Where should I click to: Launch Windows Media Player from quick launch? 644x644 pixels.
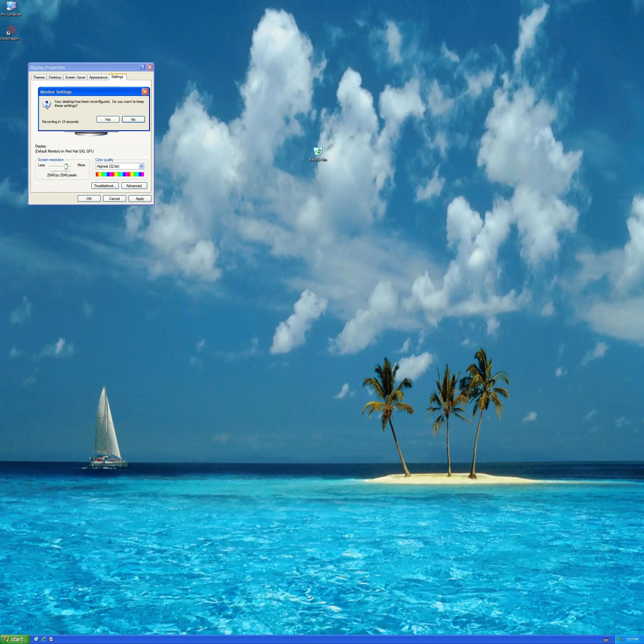(x=51, y=639)
